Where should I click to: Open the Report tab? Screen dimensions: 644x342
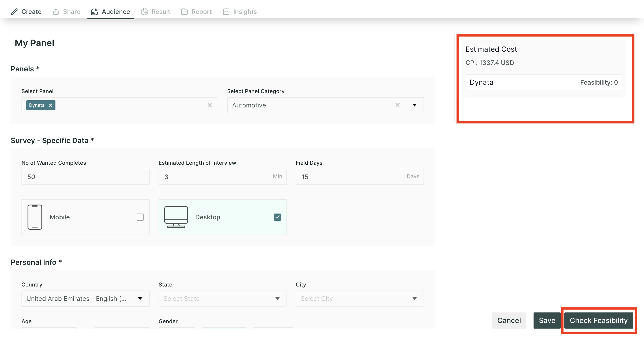[x=197, y=11]
